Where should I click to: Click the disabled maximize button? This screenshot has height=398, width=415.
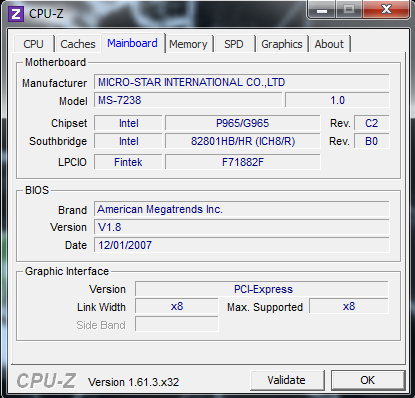(x=349, y=9)
